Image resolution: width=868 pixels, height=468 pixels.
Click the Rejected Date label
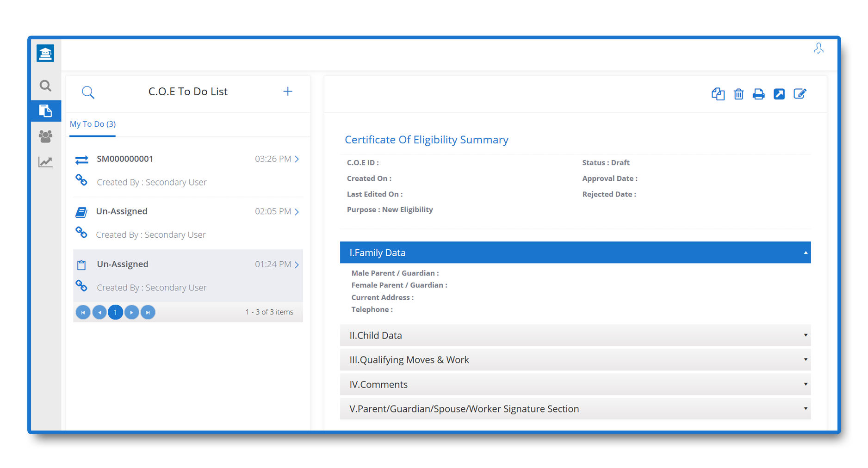point(609,194)
